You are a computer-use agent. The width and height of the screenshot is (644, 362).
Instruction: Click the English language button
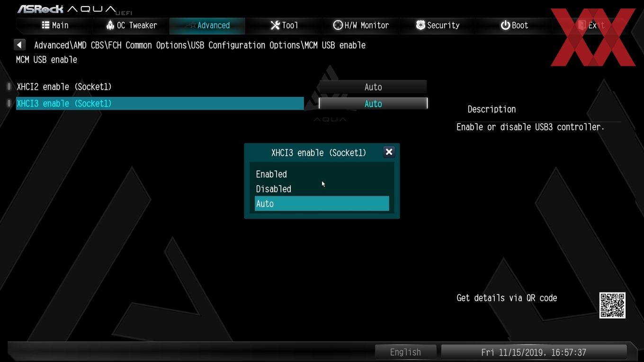(x=405, y=352)
